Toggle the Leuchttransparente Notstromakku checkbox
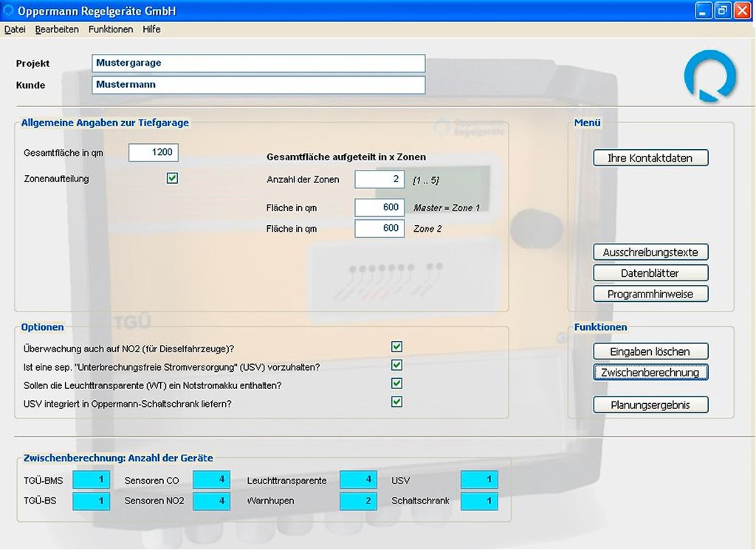 coord(396,383)
